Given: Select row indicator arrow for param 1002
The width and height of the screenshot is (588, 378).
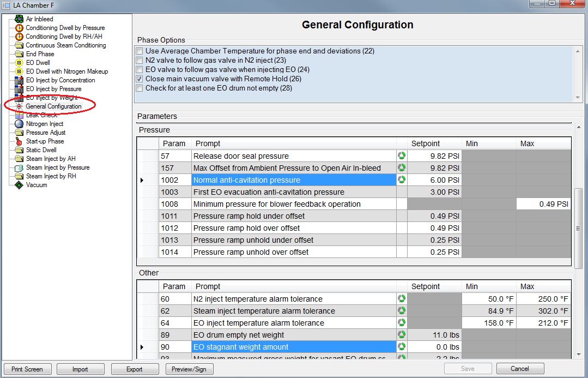Looking at the screenshot, I should 142,180.
